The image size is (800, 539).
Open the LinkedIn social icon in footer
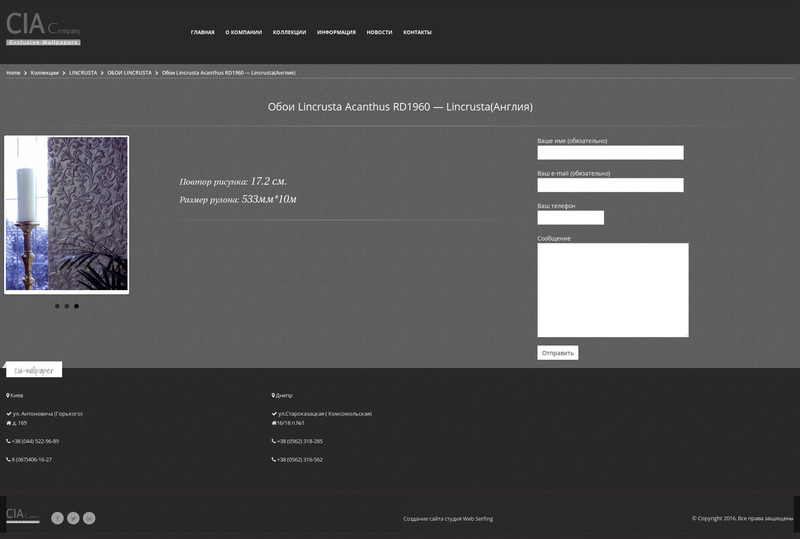[89, 518]
